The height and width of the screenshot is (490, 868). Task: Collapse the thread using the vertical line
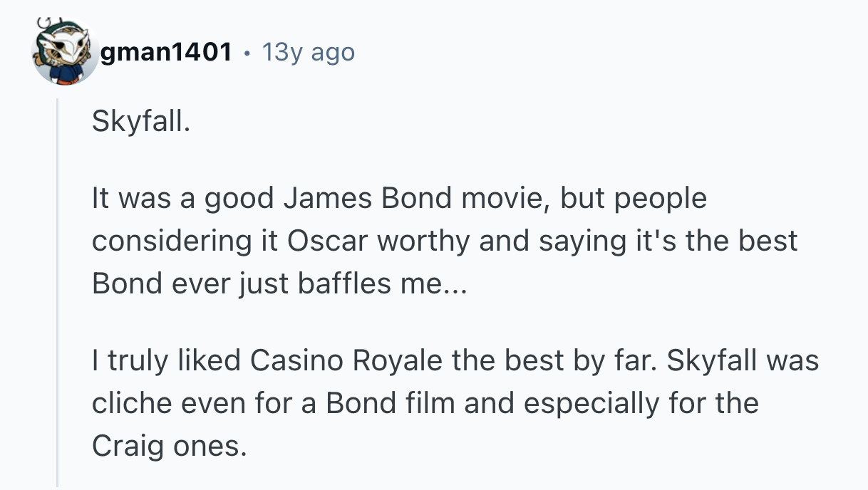(58, 292)
